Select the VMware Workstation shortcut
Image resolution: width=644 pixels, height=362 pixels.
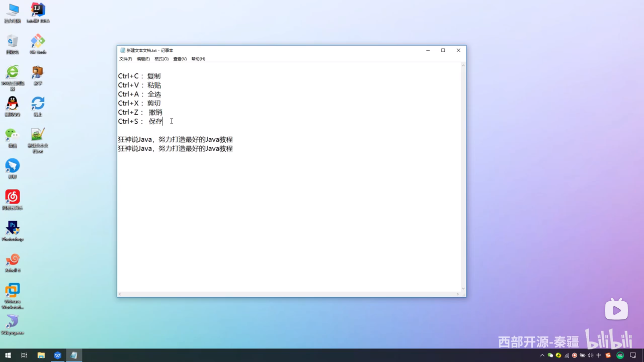(13, 291)
